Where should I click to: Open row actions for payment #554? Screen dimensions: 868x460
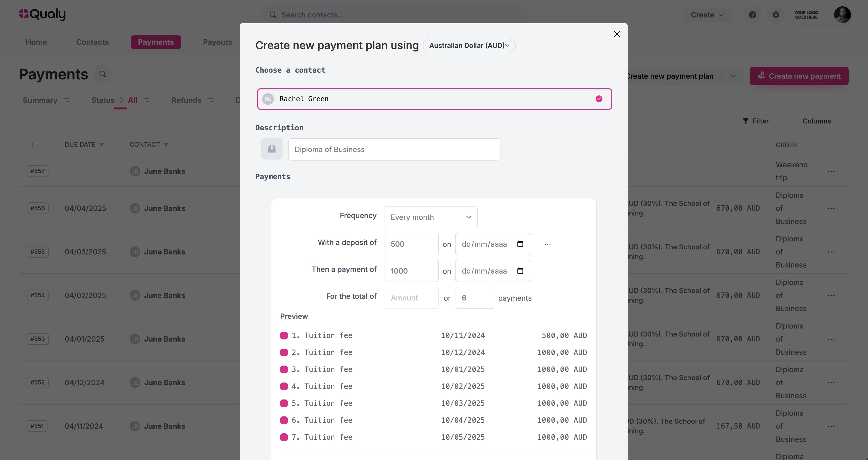coord(831,296)
